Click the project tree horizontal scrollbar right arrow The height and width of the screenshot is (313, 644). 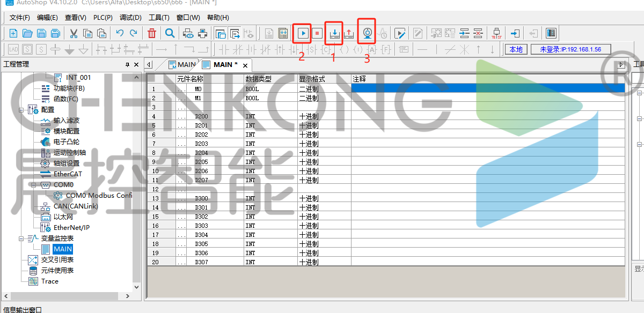coord(127,296)
